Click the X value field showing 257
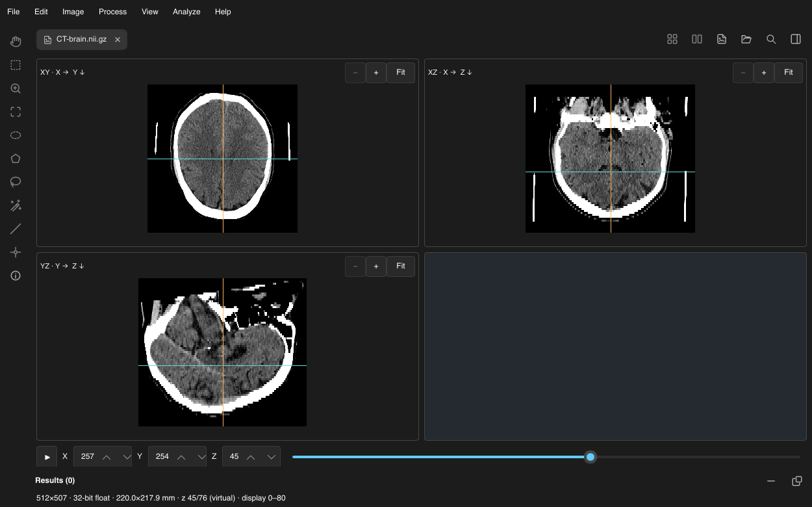 87,457
